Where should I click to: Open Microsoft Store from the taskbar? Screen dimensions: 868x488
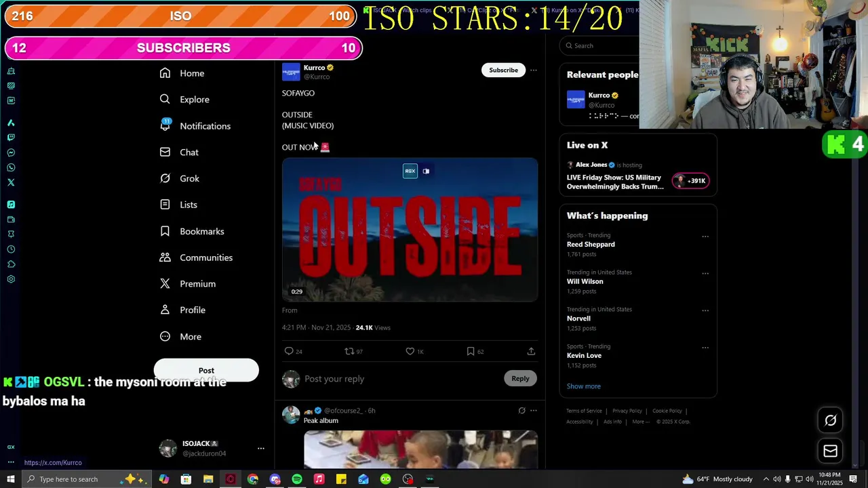pyautogui.click(x=186, y=479)
